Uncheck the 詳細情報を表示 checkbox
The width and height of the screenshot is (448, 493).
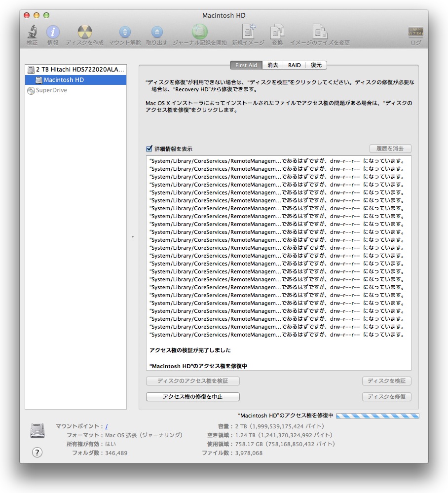point(149,149)
